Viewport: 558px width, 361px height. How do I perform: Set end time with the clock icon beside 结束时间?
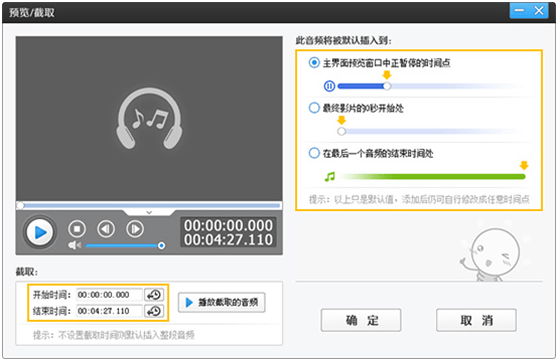pyautogui.click(x=154, y=311)
